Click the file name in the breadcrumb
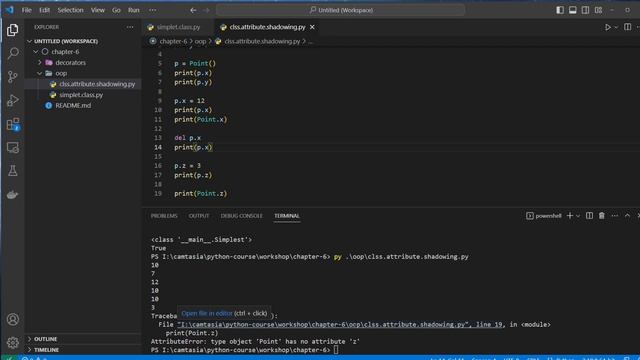The width and height of the screenshot is (640, 360). pyautogui.click(x=262, y=41)
